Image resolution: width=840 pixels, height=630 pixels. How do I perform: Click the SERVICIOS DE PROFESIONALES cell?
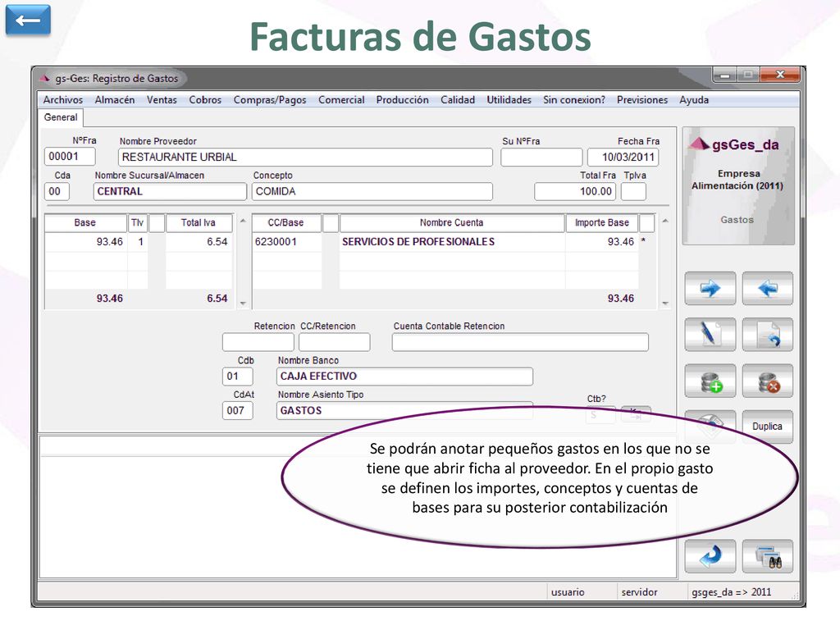click(452, 242)
